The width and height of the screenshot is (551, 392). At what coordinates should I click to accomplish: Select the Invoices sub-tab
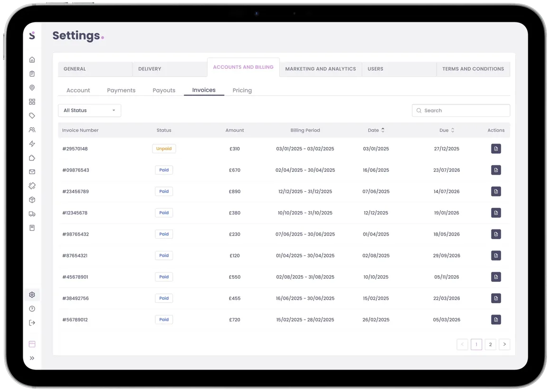point(204,90)
